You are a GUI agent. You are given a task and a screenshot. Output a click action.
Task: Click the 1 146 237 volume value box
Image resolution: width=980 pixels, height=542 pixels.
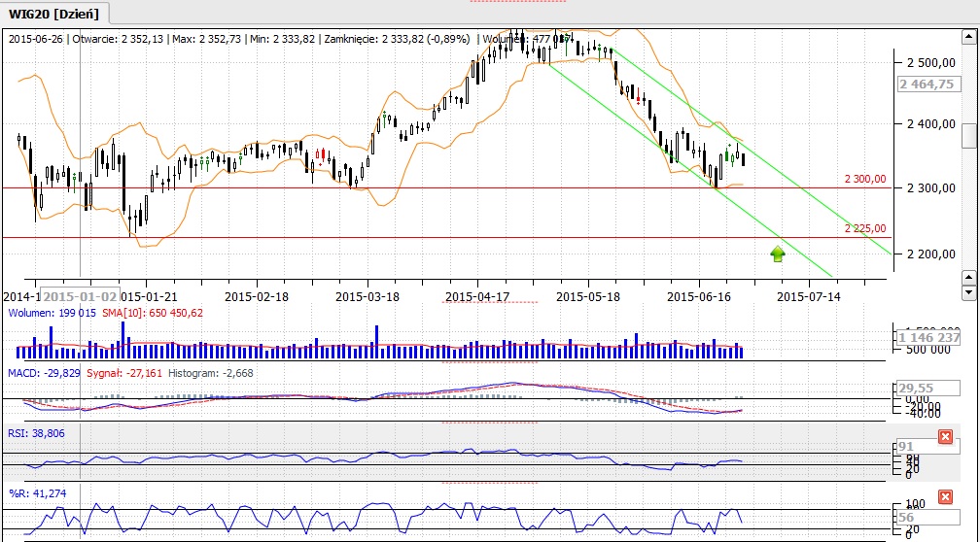point(928,337)
